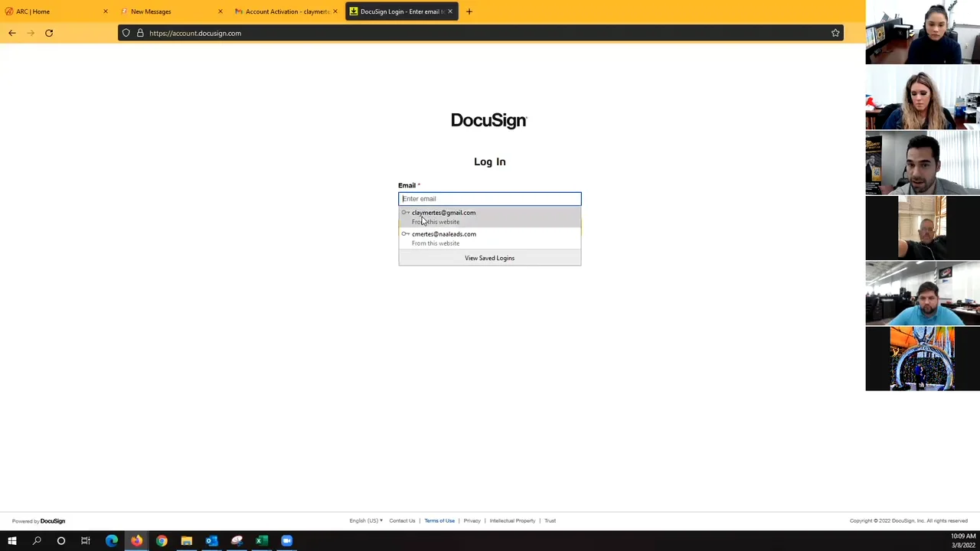Viewport: 980px width, 551px height.
Task: Open the Intellectual Property link
Action: 512,521
